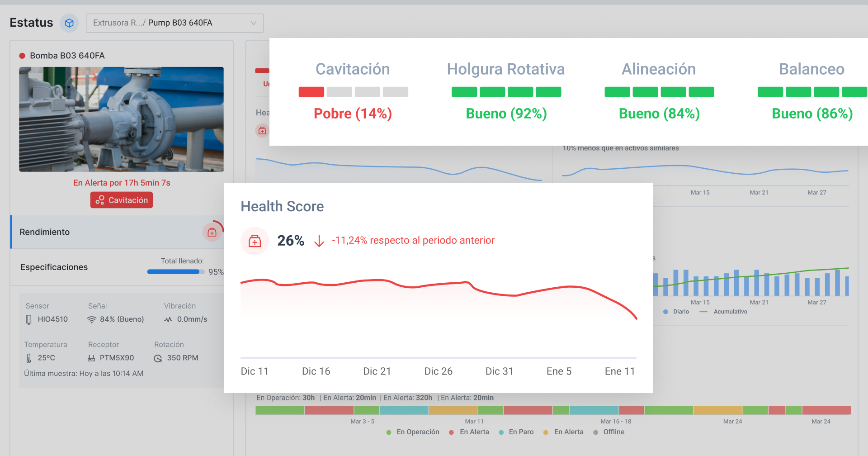Select the Rendimiento tab
The image size is (868, 456).
pos(45,232)
